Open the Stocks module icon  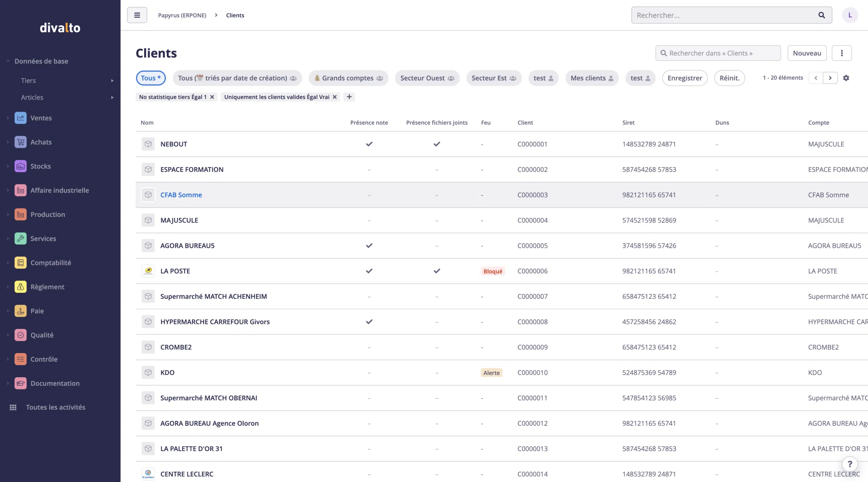pyautogui.click(x=20, y=166)
